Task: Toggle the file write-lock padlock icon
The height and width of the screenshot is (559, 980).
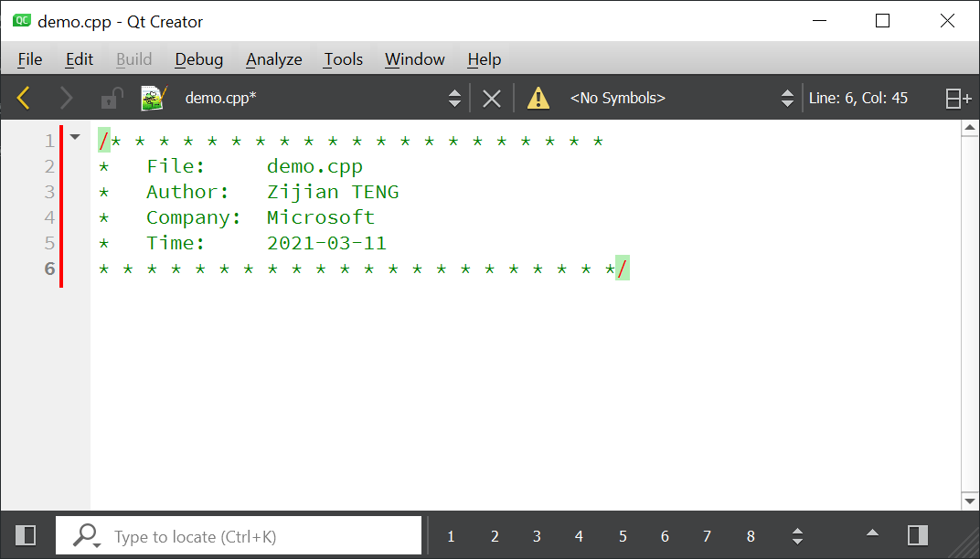Action: point(112,98)
